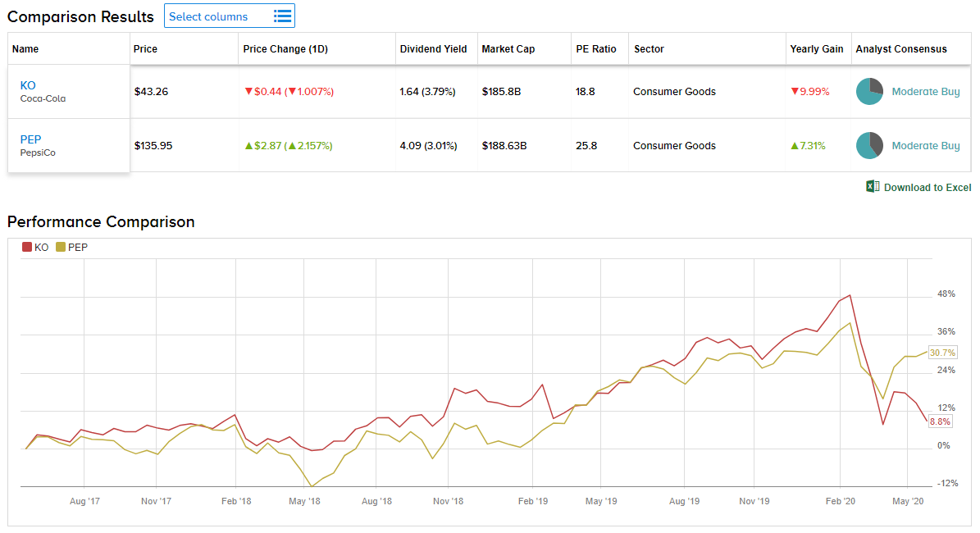
Task: Click PepsiCo's Moderate Buy rating
Action: tap(925, 146)
